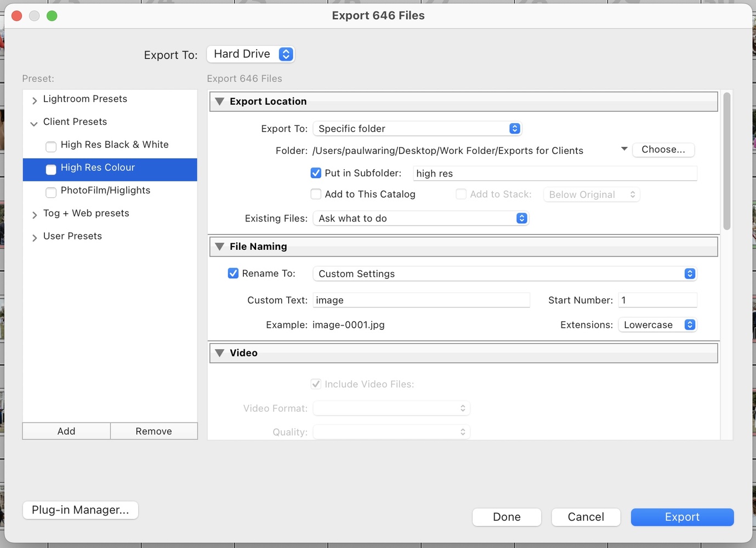
Task: Collapse the Export Location section triangle
Action: pos(220,101)
